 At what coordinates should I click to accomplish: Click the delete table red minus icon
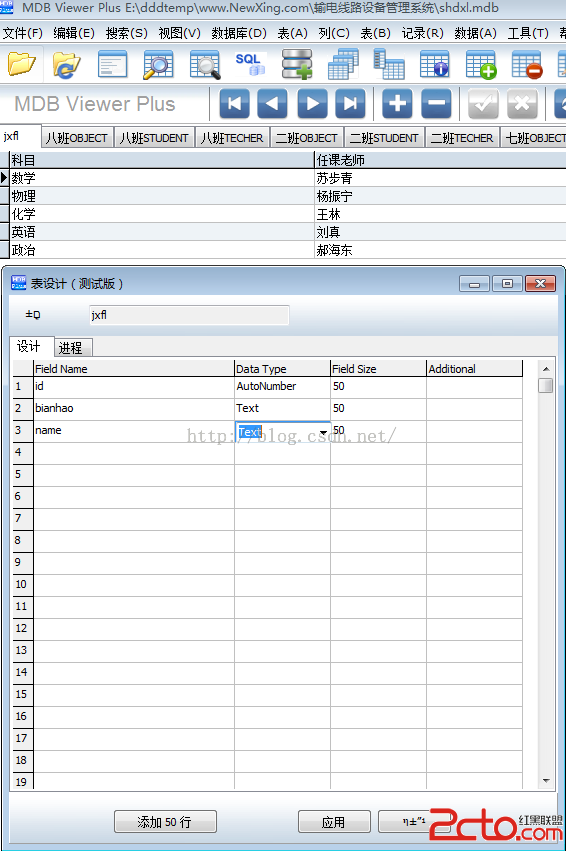[526, 64]
